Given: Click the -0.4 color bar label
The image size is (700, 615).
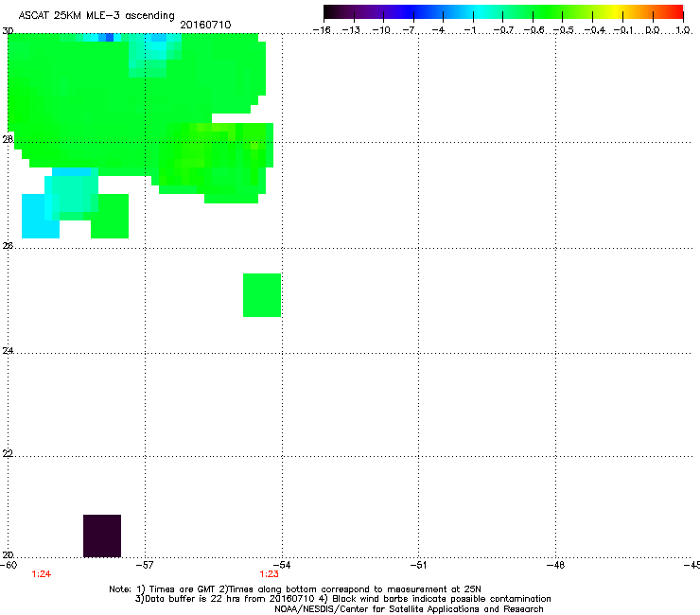Looking at the screenshot, I should [595, 30].
